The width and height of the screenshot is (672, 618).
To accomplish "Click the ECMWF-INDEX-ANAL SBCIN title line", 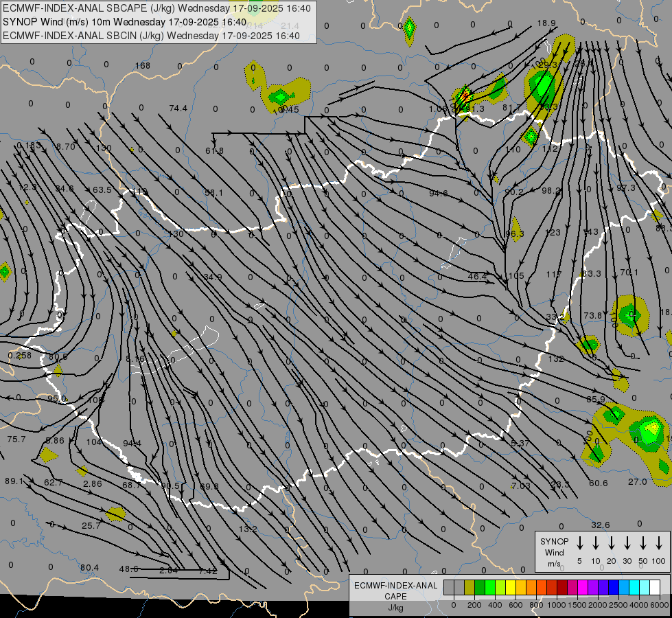I will coord(151,36).
